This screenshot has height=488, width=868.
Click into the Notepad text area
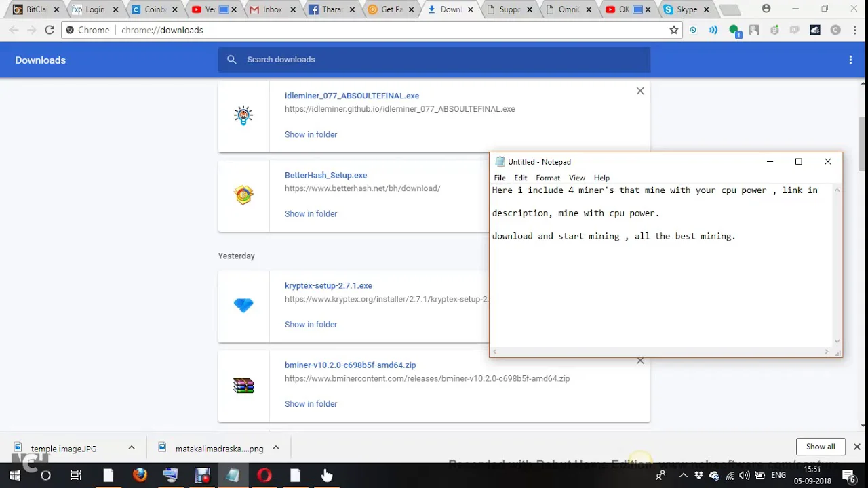pyautogui.click(x=661, y=265)
